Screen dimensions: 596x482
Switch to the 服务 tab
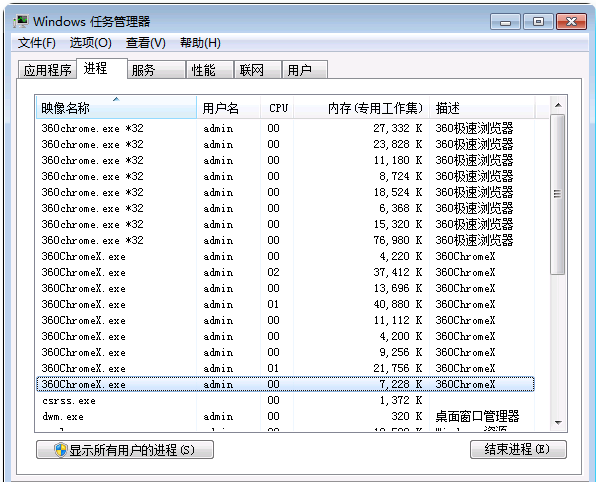(157, 70)
